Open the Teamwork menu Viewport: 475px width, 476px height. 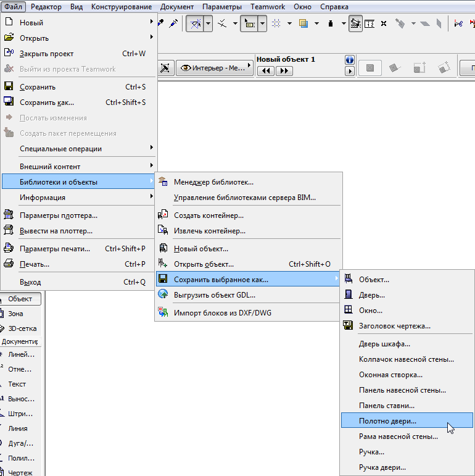coord(268,7)
